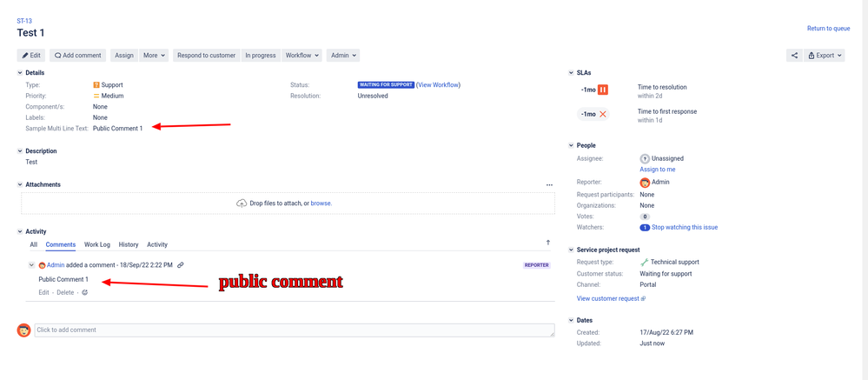Click the Votes count badge
The height and width of the screenshot is (380, 868).
tap(645, 217)
